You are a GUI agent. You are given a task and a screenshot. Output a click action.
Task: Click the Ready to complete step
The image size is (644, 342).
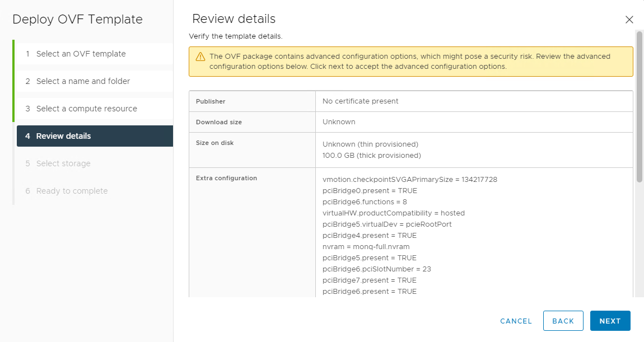click(72, 191)
